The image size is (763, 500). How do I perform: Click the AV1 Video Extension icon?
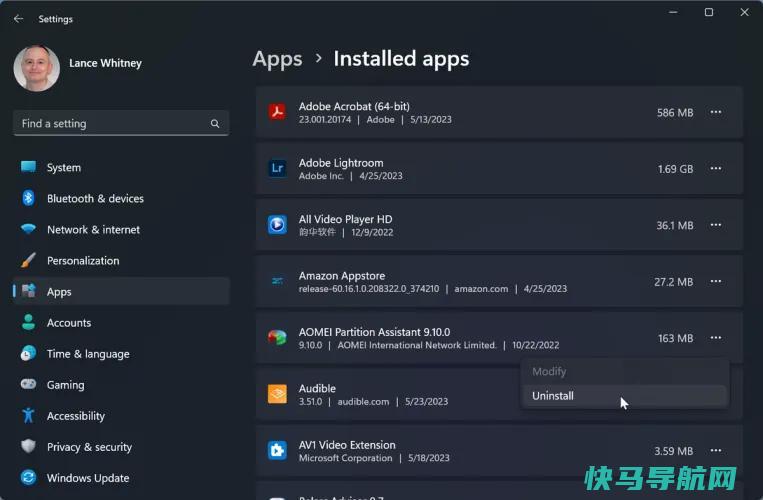click(277, 450)
